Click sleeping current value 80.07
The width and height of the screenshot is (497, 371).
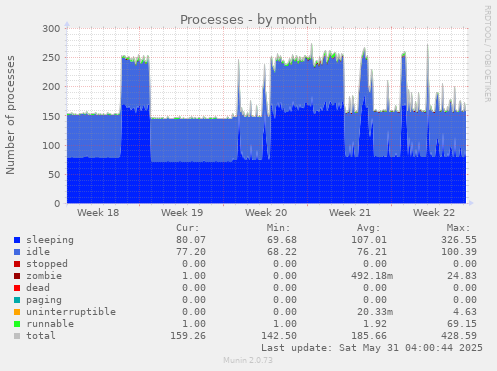[x=191, y=240]
